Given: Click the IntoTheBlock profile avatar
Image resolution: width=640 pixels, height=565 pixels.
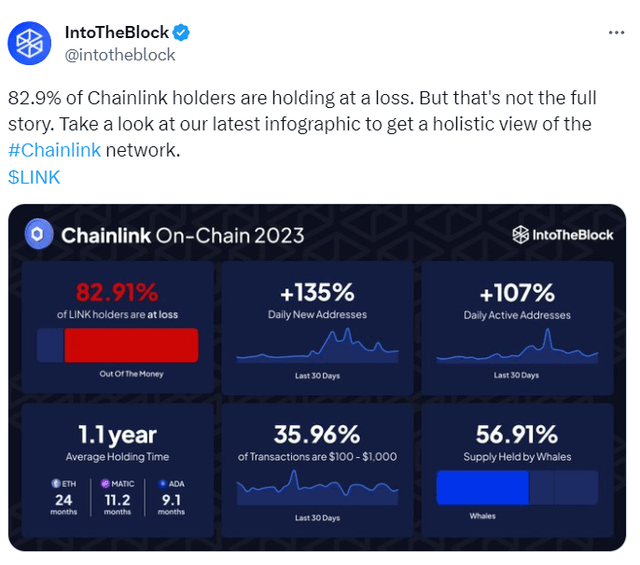Looking at the screenshot, I should (x=29, y=43).
